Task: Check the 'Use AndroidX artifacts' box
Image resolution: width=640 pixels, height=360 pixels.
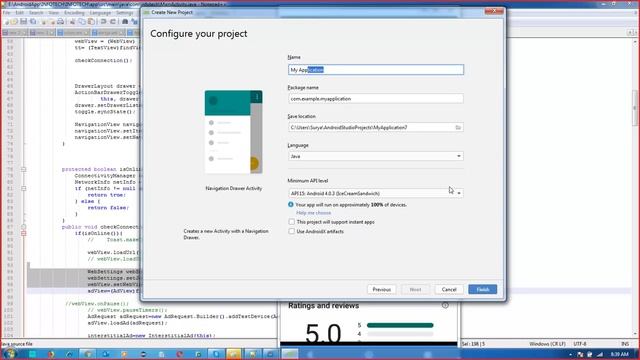Action: 291,231
